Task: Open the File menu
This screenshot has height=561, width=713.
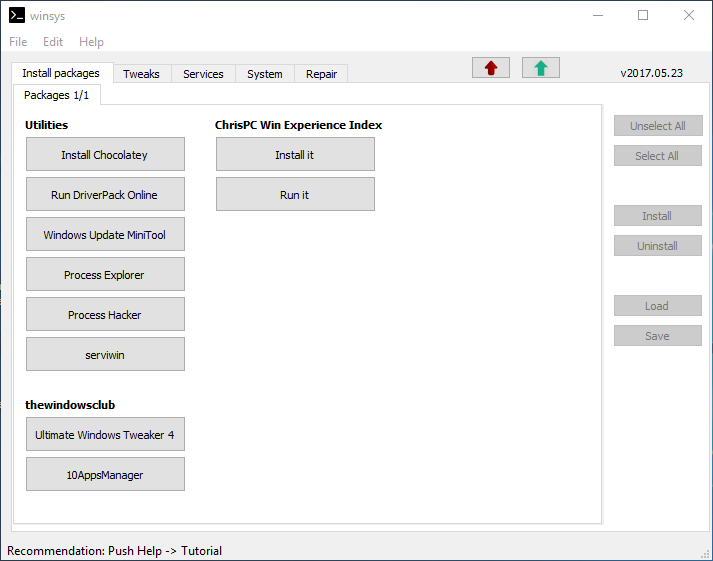Action: 18,42
